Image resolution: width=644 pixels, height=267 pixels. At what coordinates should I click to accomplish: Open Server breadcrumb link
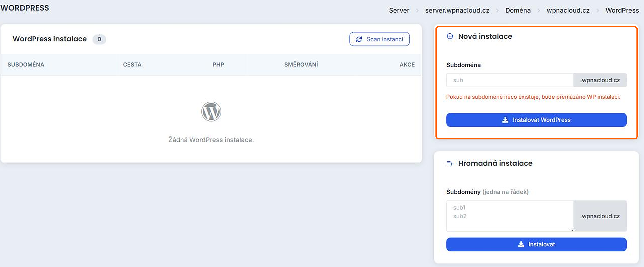coord(399,10)
